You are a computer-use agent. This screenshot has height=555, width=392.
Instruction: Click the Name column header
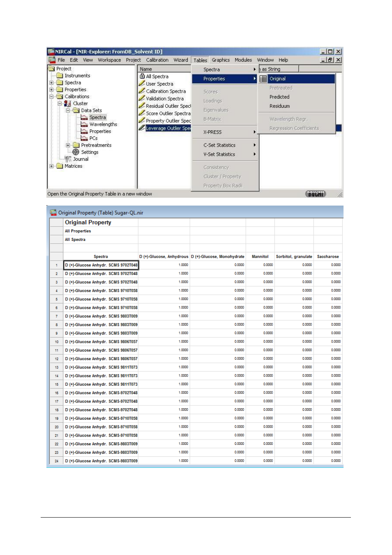point(165,69)
